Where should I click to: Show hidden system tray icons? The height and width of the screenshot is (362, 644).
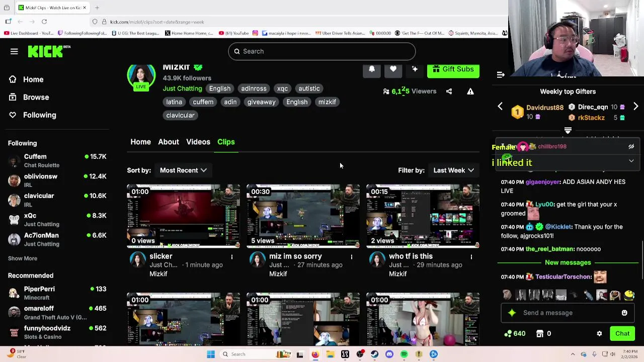pos(573,354)
